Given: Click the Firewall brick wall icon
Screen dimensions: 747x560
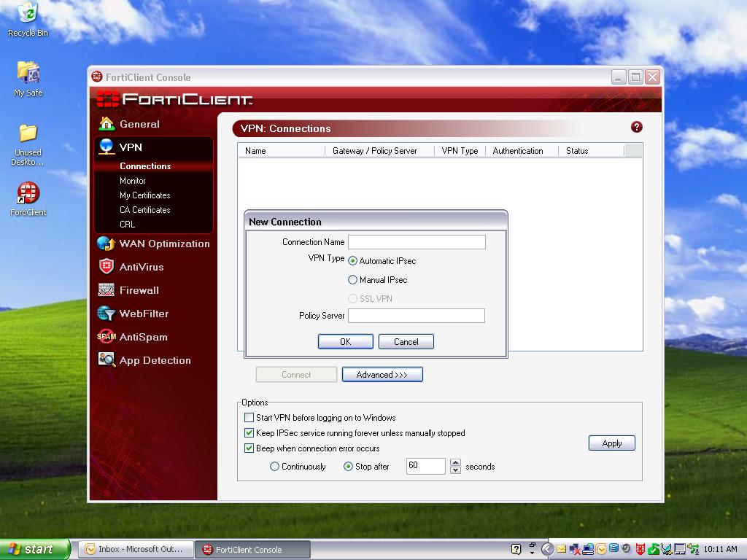Looking at the screenshot, I should point(106,289).
